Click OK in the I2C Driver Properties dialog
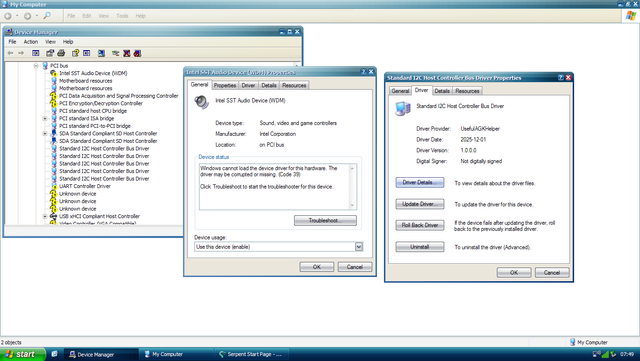The image size is (640, 361). tap(514, 272)
